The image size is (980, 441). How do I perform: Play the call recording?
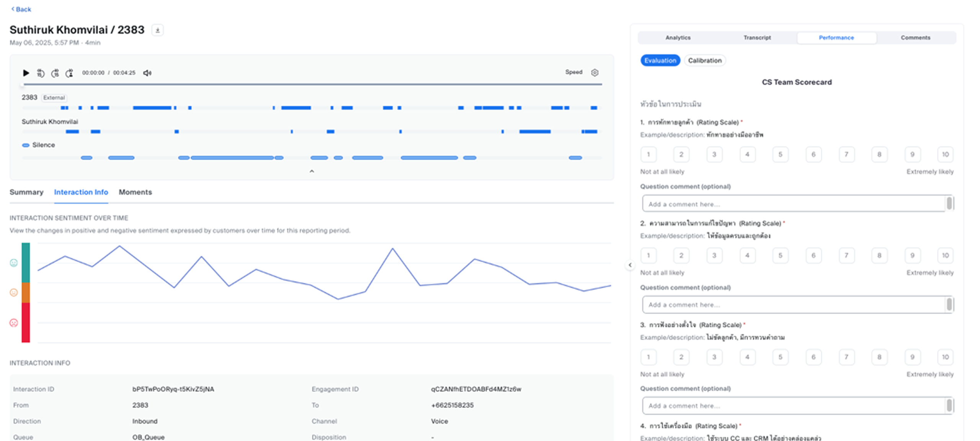(26, 73)
